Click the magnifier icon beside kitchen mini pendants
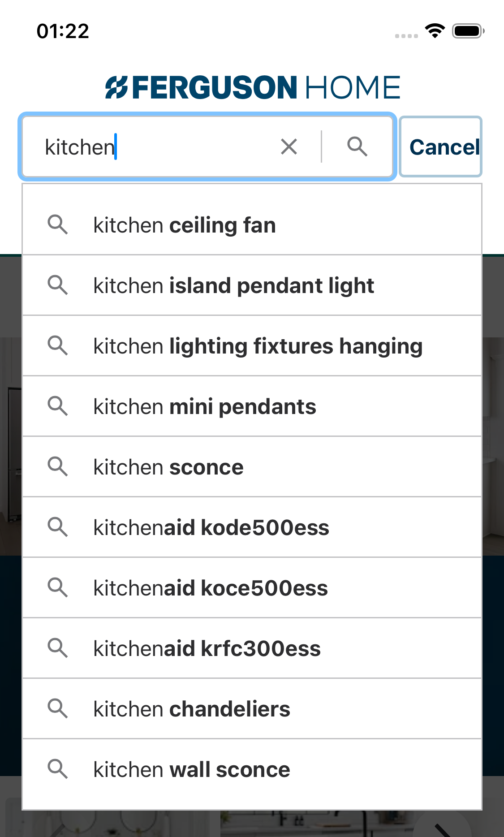Viewport: 504px width, 837px height. (x=58, y=406)
